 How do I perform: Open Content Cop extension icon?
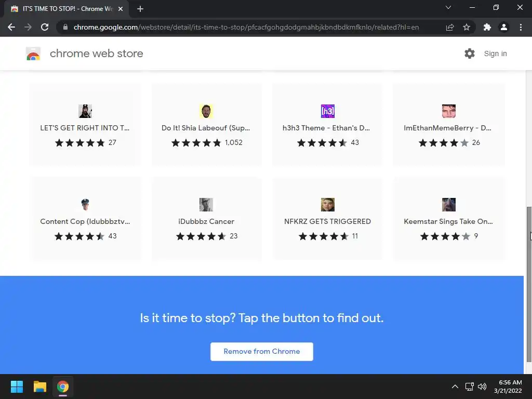[85, 205]
